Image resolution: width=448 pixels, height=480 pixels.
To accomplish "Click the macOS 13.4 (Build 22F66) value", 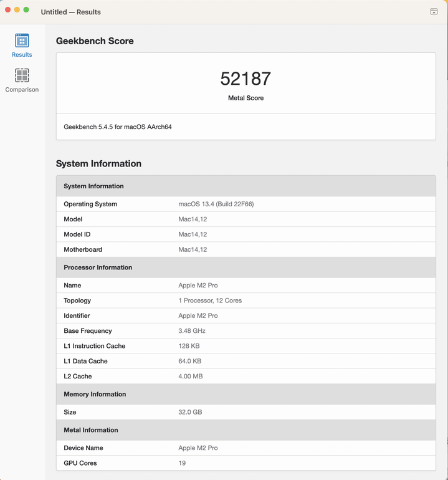I will pyautogui.click(x=216, y=204).
